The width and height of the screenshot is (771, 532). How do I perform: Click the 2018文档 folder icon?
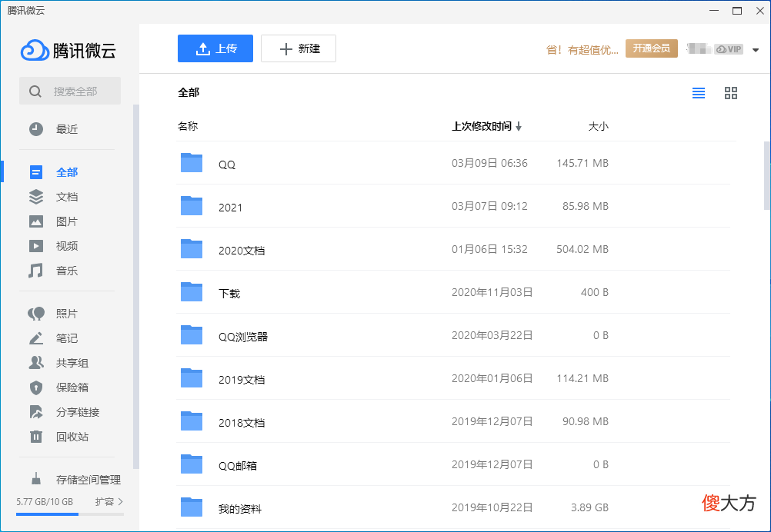(x=192, y=421)
